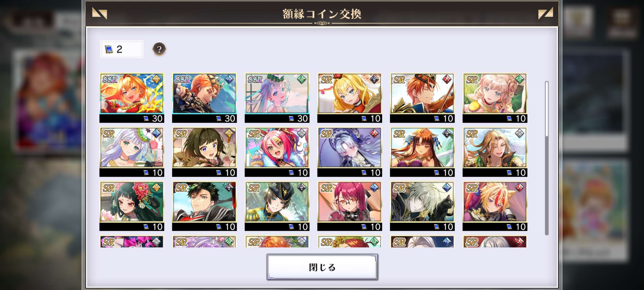Select the SR pink-haired girl with parfait card
This screenshot has height=290, width=644.
pos(277,152)
